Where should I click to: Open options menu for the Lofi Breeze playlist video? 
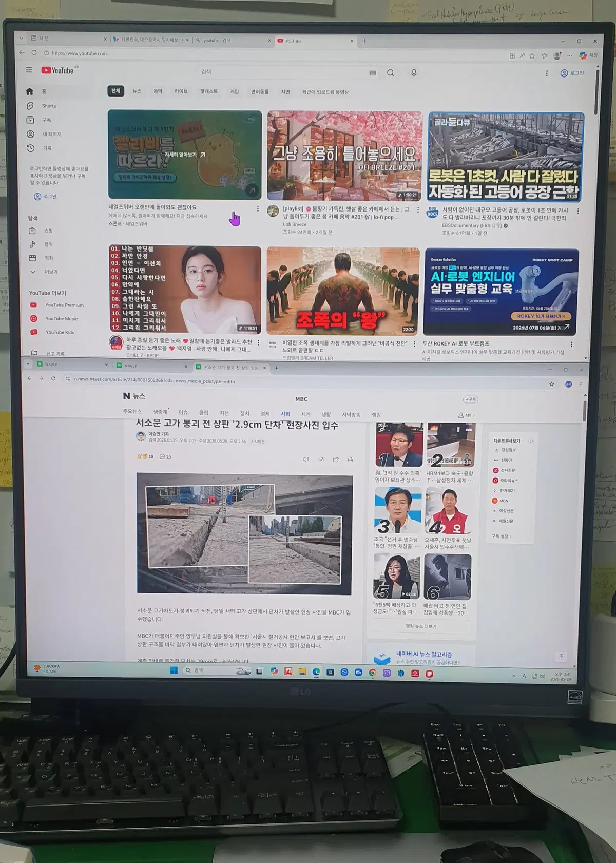tap(418, 210)
